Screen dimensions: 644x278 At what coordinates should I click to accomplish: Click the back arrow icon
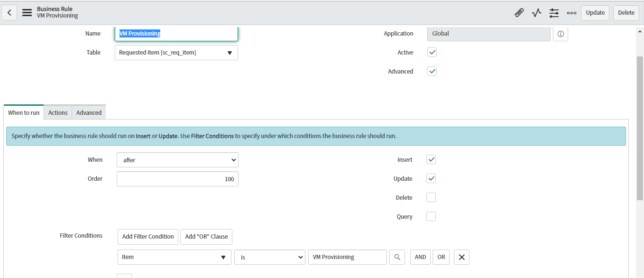9,12
